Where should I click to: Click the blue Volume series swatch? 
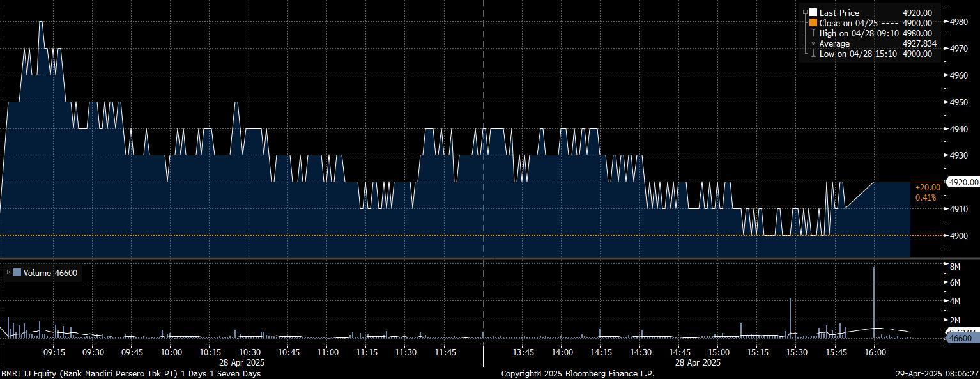pos(17,273)
